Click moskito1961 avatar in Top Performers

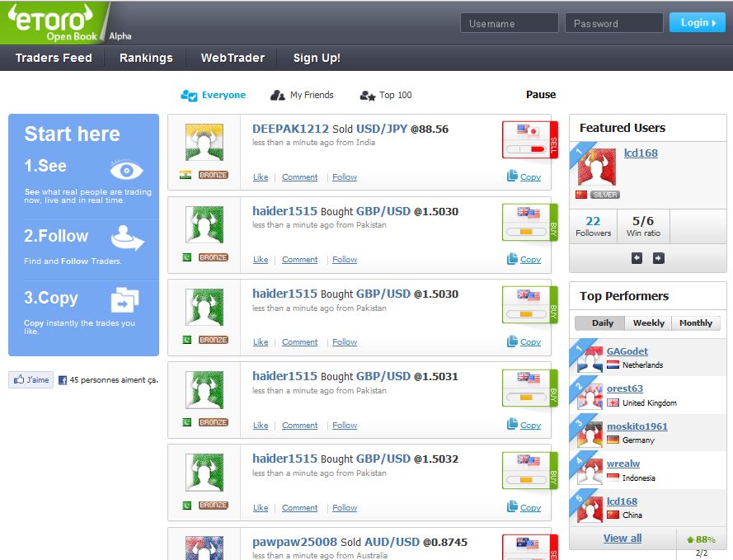pyautogui.click(x=590, y=435)
